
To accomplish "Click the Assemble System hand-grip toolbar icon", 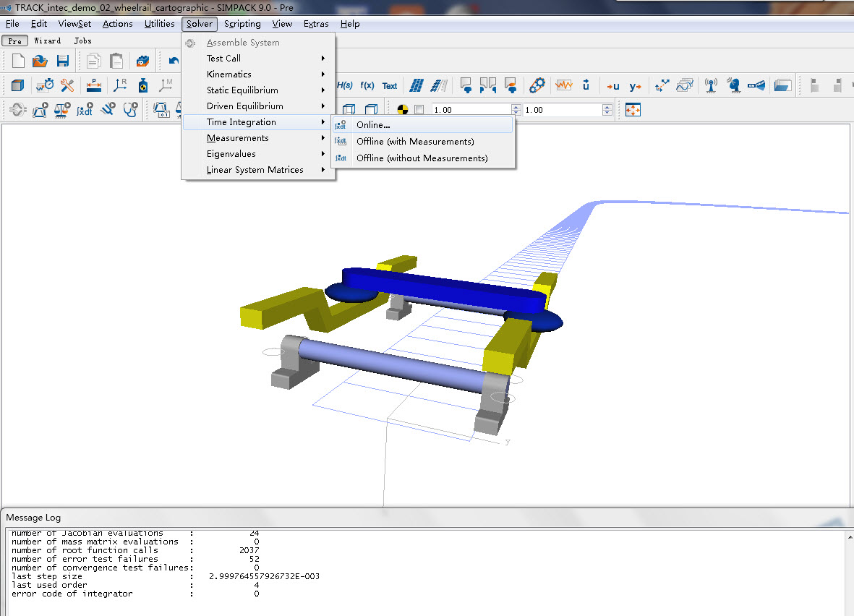I will pos(17,110).
